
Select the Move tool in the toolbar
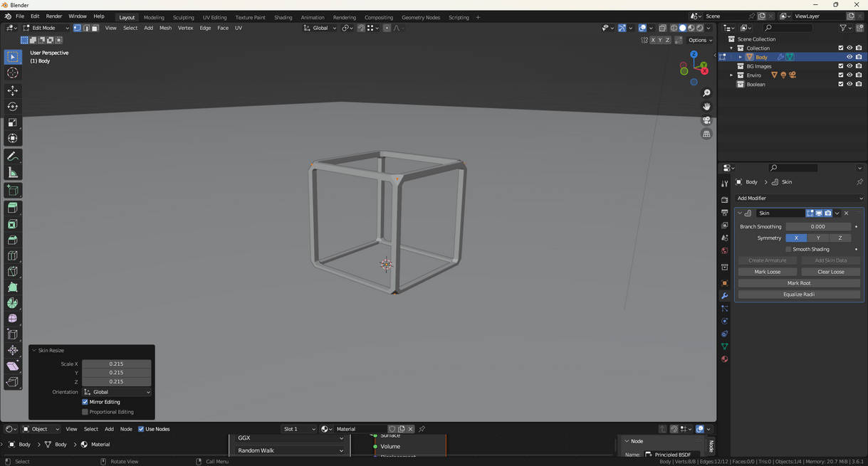coord(13,90)
